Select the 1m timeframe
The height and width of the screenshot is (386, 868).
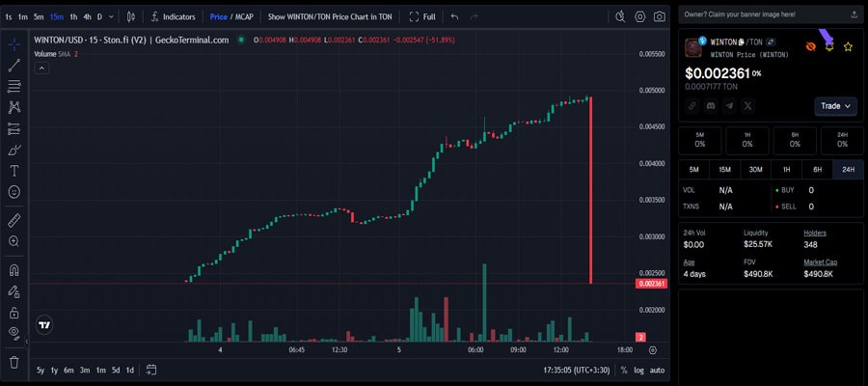coord(23,16)
